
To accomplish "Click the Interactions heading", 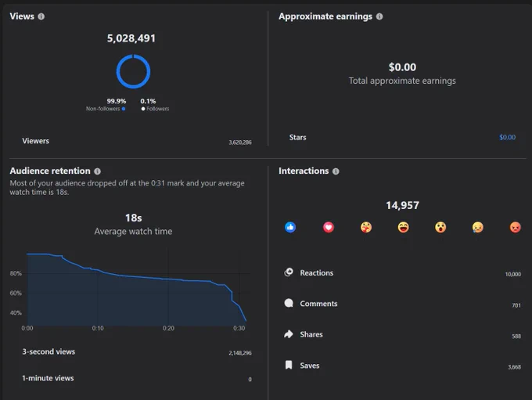I will [x=304, y=171].
